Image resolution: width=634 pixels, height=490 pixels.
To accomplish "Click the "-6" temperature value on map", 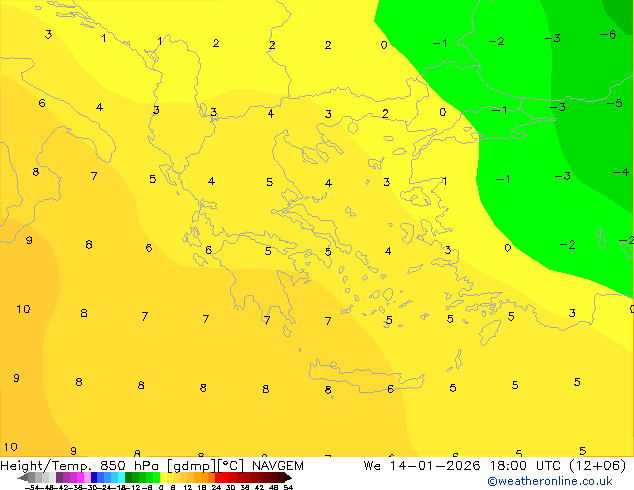I will click(x=608, y=35).
